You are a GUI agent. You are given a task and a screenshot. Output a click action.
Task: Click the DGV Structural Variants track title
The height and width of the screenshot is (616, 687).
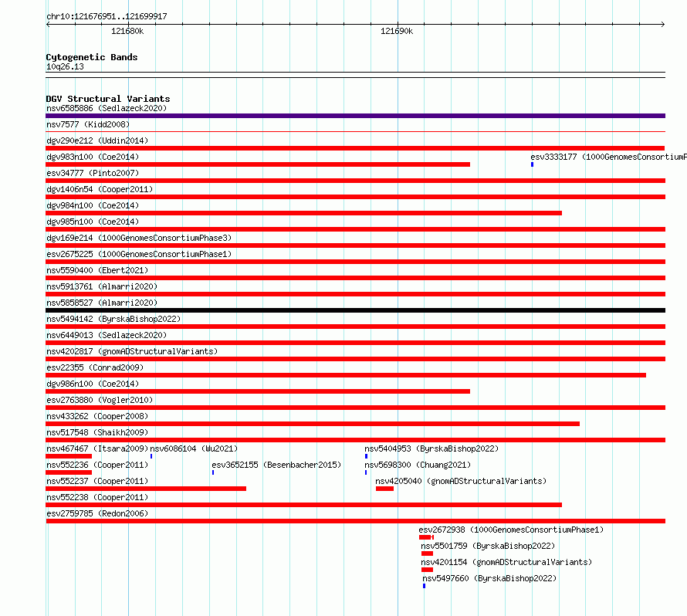108,99
